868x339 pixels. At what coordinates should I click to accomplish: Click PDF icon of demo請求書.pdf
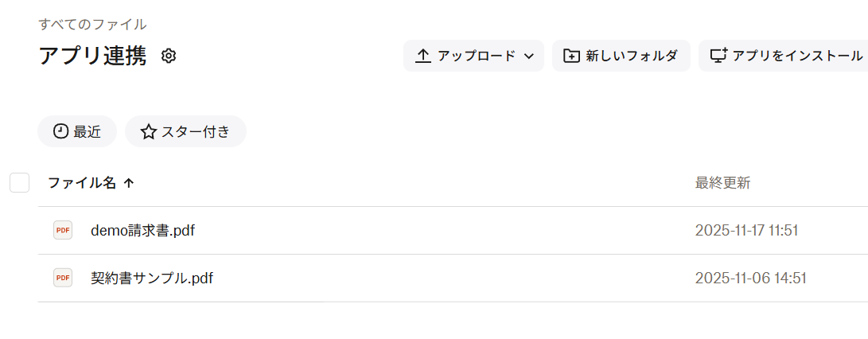[63, 230]
